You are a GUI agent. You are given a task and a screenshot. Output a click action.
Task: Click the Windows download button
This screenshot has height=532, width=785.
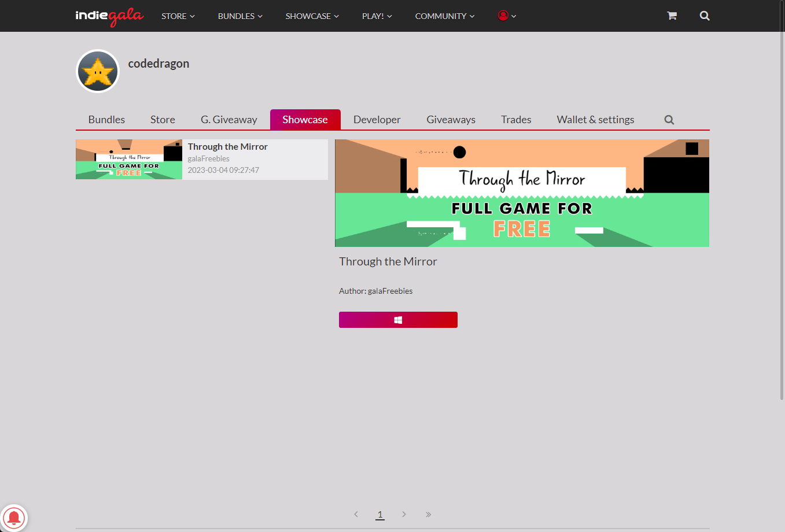click(398, 320)
